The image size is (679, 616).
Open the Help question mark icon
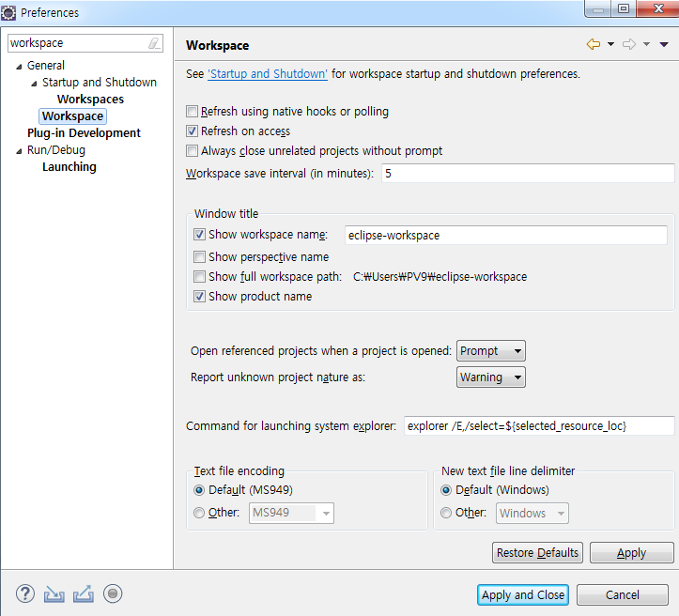click(25, 593)
